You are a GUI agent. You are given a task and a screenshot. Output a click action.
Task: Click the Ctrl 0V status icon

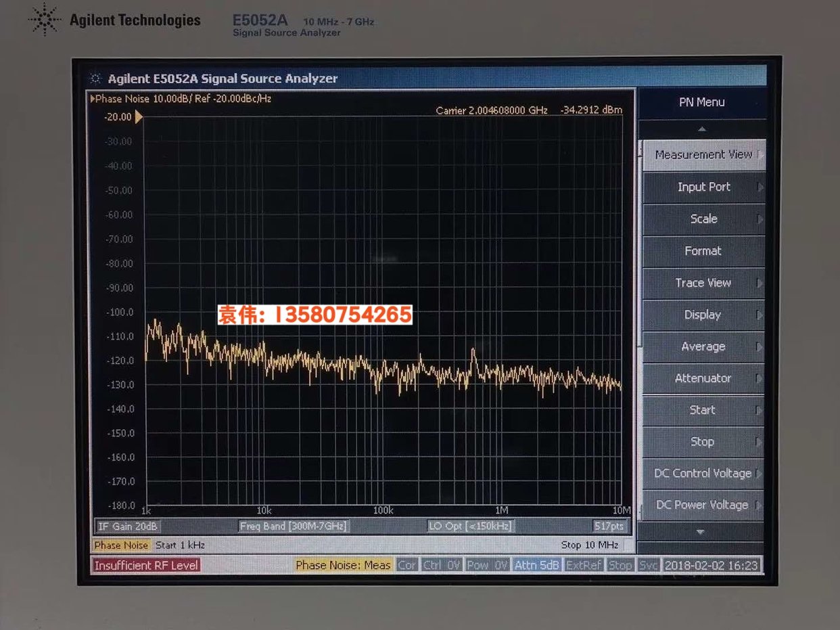coord(442,564)
